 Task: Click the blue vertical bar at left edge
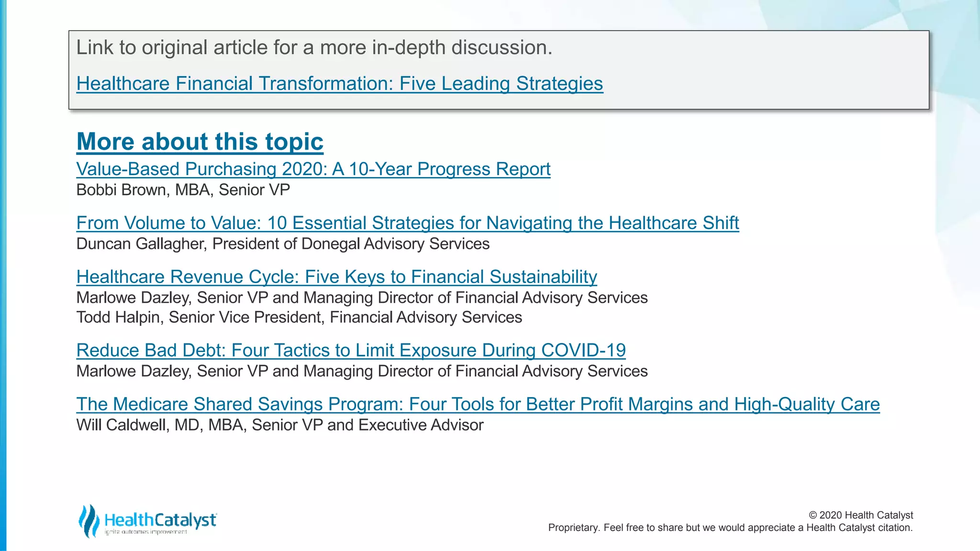tap(3, 275)
